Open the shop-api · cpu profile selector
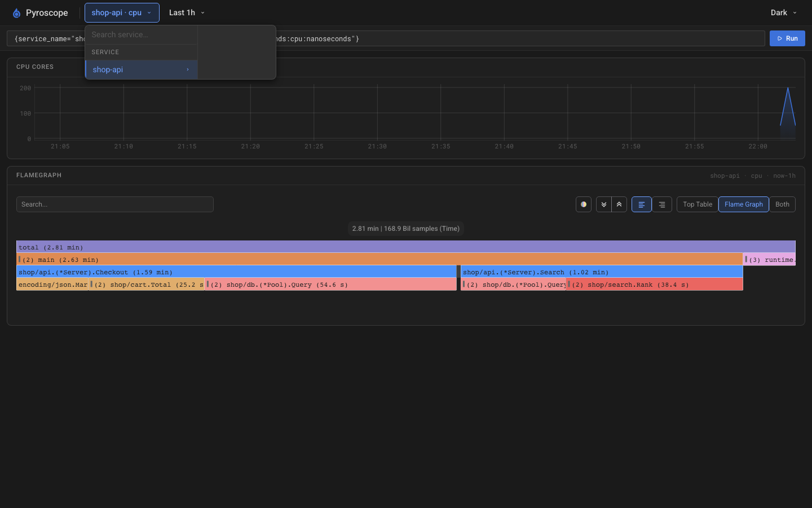812x508 pixels. (x=122, y=13)
